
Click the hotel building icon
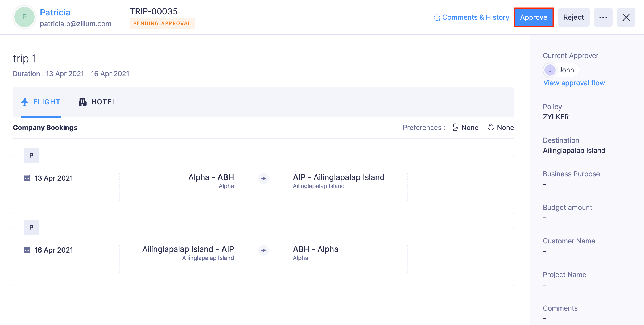click(x=82, y=102)
